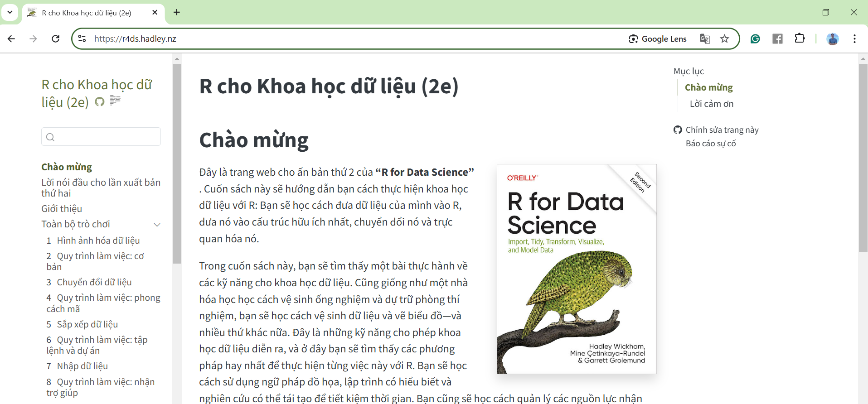Viewport: 868px width, 404px height.
Task: Open chapter 6 tập lệnh và dự án
Action: [97, 345]
